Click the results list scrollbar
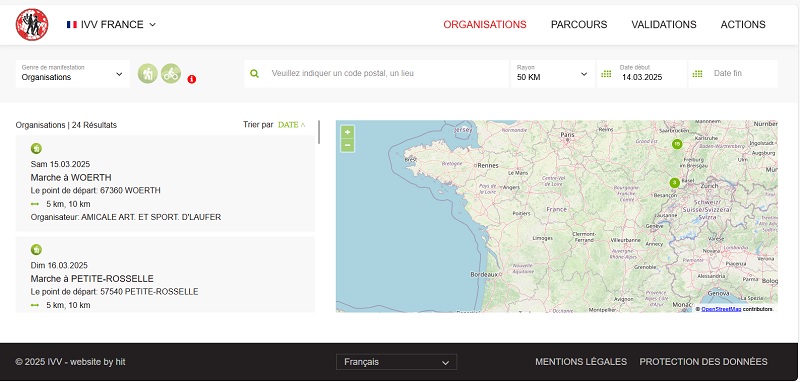 coord(319,132)
